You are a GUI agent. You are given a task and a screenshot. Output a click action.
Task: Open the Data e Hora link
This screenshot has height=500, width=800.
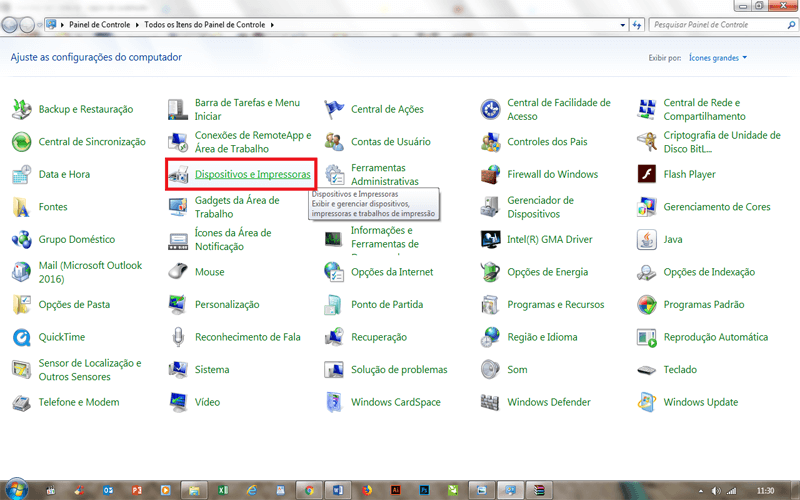[x=64, y=175]
